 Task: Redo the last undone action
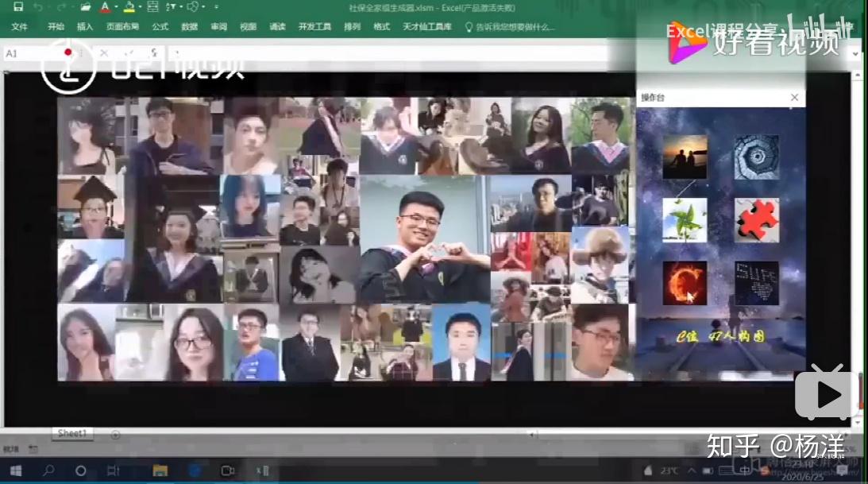point(61,6)
